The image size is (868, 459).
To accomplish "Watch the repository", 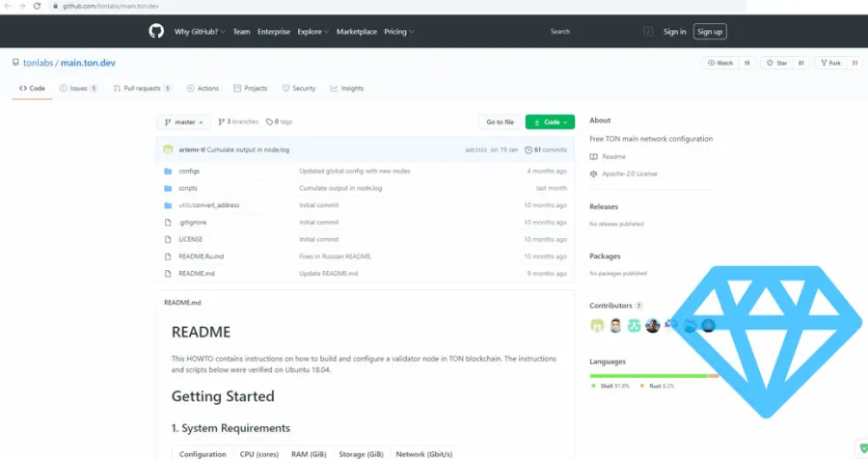I will (720, 63).
